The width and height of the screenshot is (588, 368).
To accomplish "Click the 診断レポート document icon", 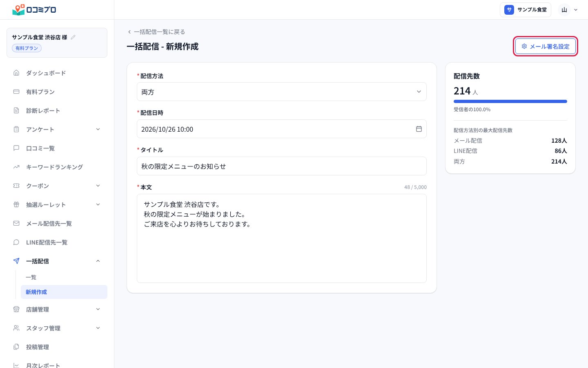I will click(16, 110).
